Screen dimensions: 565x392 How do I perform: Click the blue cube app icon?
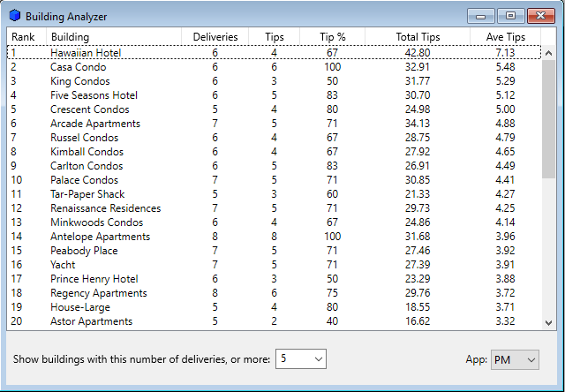coord(15,16)
